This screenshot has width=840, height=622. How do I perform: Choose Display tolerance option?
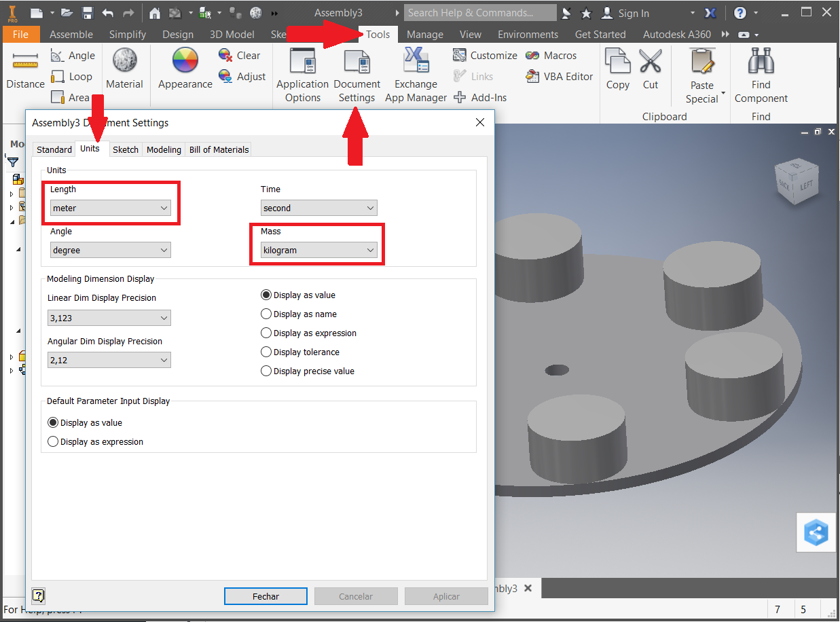(267, 352)
